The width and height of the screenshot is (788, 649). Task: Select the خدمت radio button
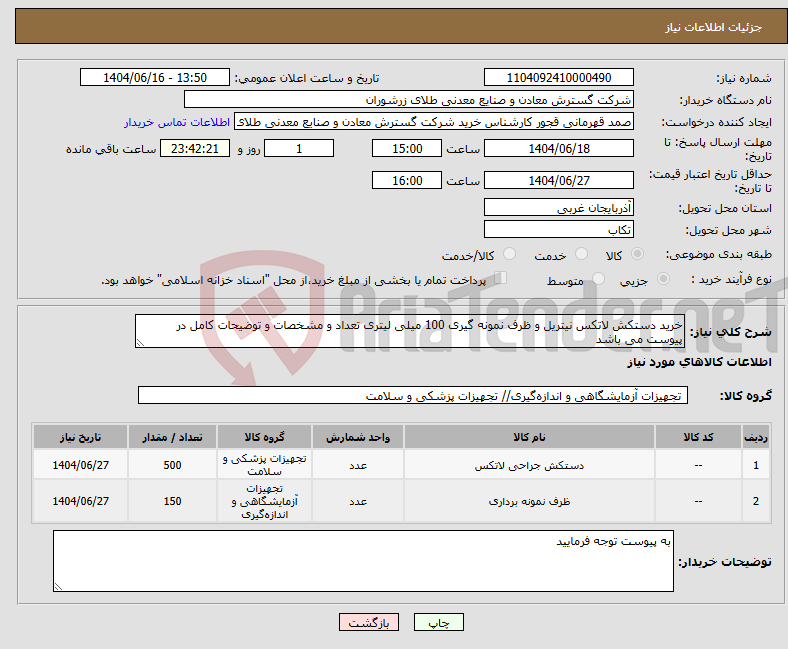click(581, 254)
